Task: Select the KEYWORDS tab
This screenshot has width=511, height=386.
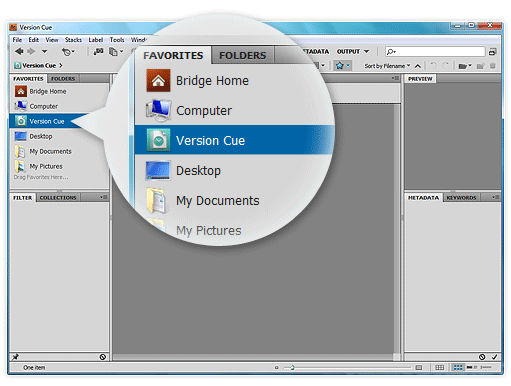Action: (x=461, y=198)
